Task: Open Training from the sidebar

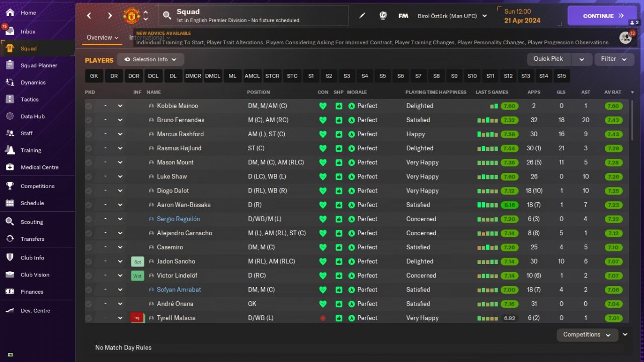Action: [x=31, y=150]
